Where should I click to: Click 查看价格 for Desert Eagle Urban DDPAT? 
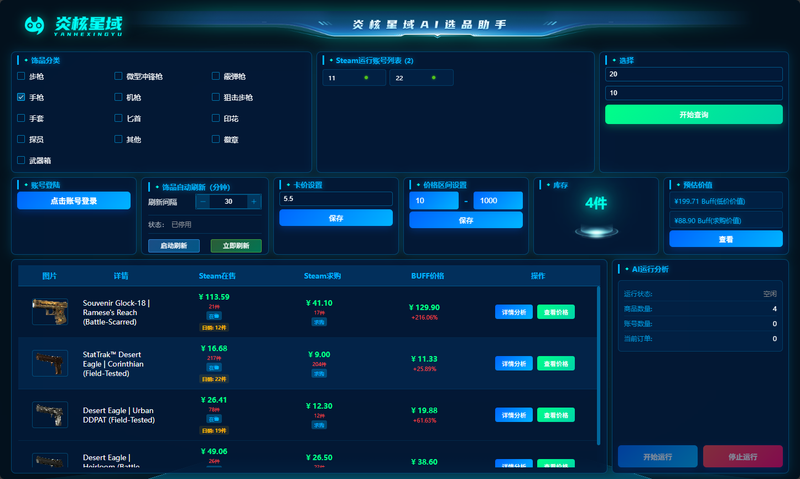click(x=556, y=415)
